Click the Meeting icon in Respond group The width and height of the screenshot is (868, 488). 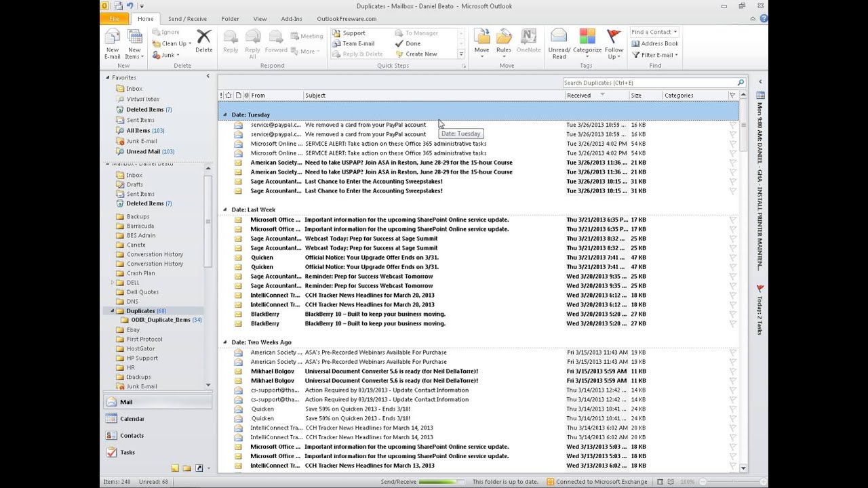point(294,36)
